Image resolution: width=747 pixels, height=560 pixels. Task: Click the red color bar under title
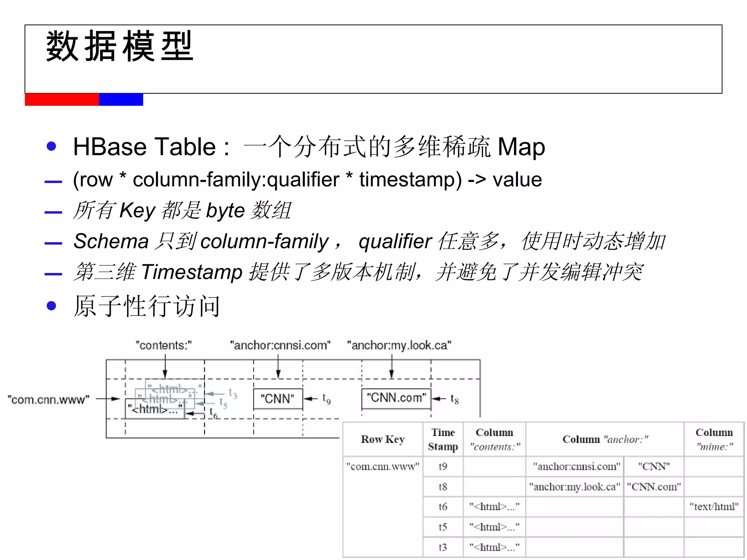tap(62, 100)
